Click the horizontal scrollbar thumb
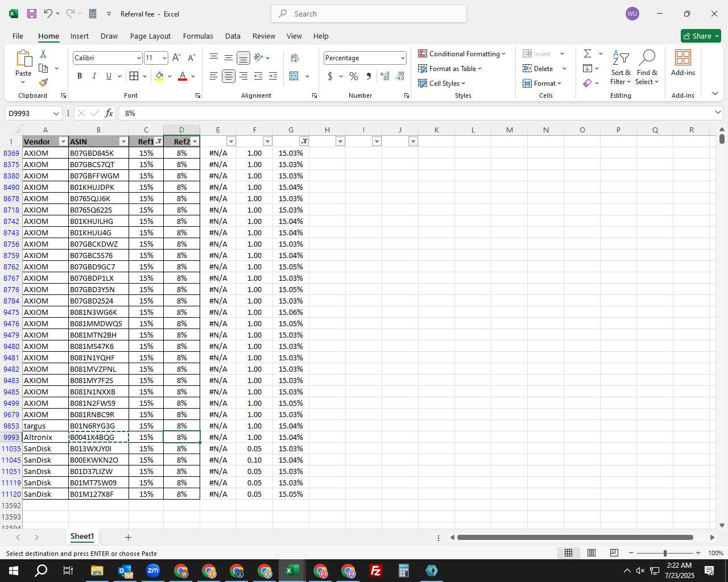Image resolution: width=728 pixels, height=582 pixels. pos(575,537)
